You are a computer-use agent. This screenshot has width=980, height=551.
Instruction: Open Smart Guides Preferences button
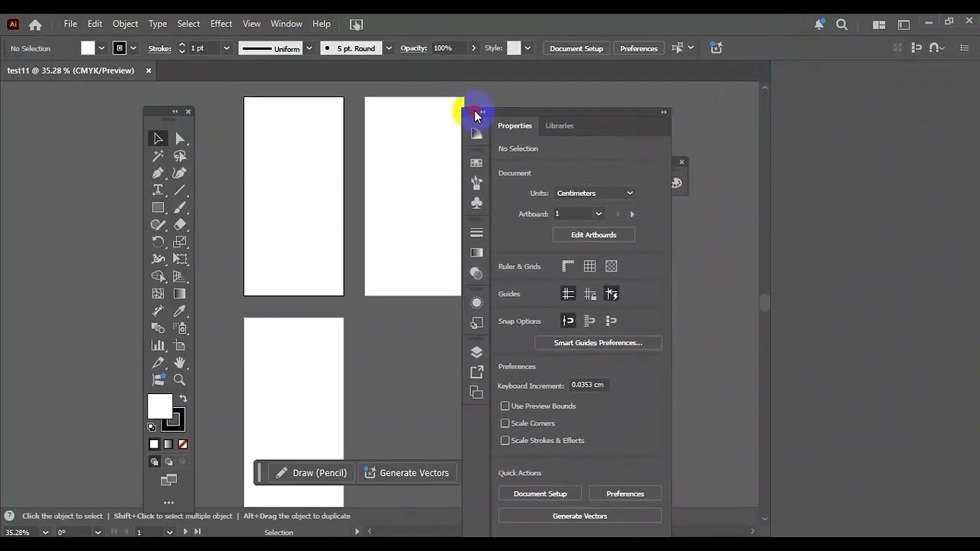pos(598,343)
